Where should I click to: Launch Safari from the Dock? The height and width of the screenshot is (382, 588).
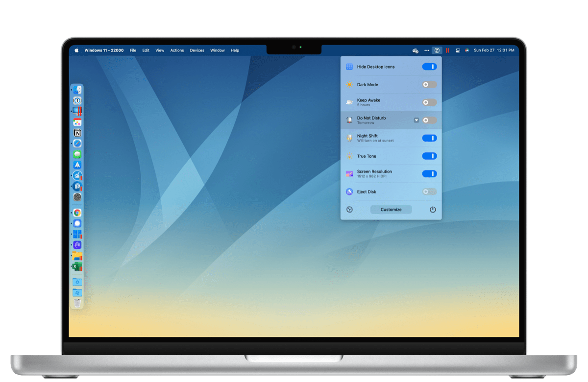click(x=77, y=143)
